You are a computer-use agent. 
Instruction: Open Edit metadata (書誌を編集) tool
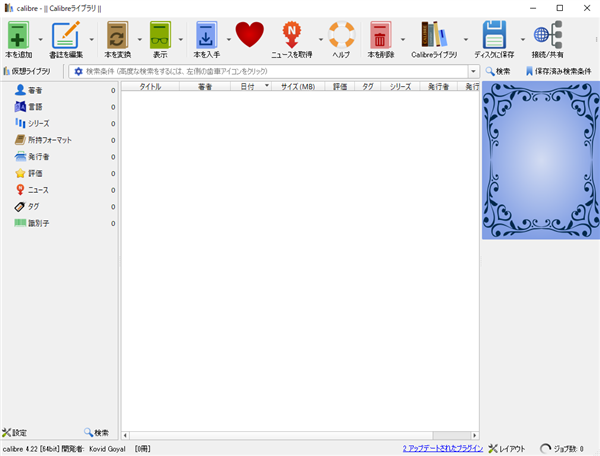coord(65,39)
